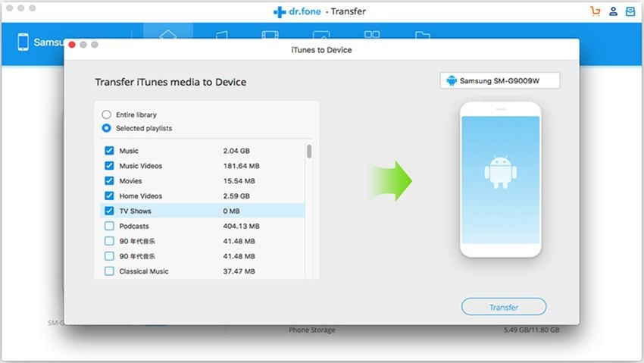Click the 5.49 GB/11.80 GB storage value
The height and width of the screenshot is (363, 644).
(531, 330)
